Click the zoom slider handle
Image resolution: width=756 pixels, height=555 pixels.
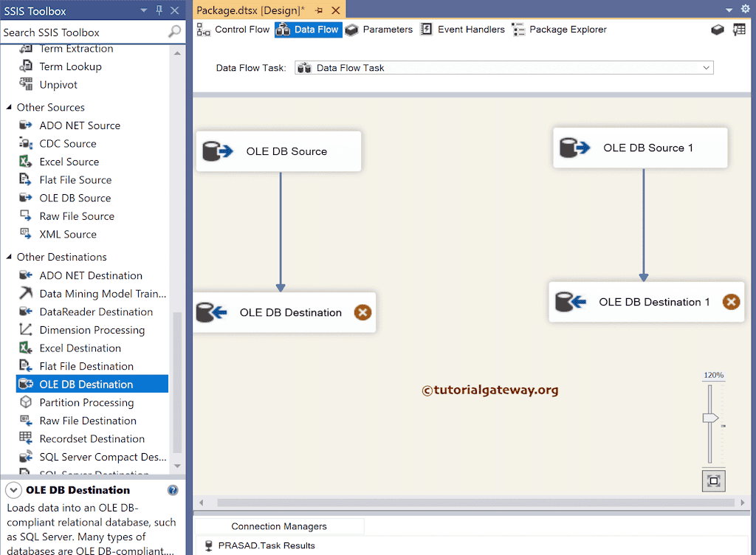tap(710, 418)
